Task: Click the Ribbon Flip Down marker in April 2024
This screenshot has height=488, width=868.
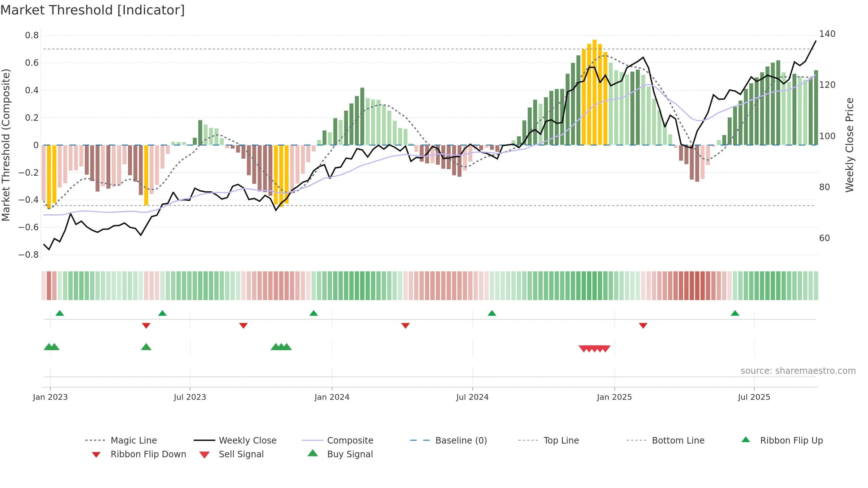Action: (x=405, y=326)
